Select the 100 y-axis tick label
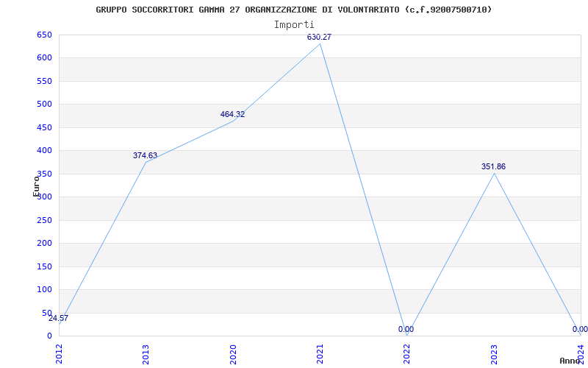 (44, 289)
